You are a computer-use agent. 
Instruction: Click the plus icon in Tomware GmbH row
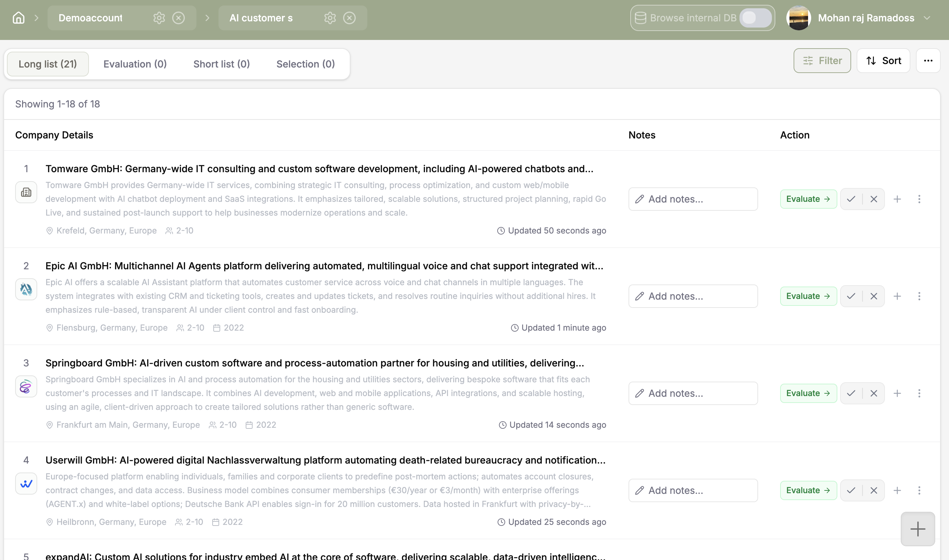(897, 199)
